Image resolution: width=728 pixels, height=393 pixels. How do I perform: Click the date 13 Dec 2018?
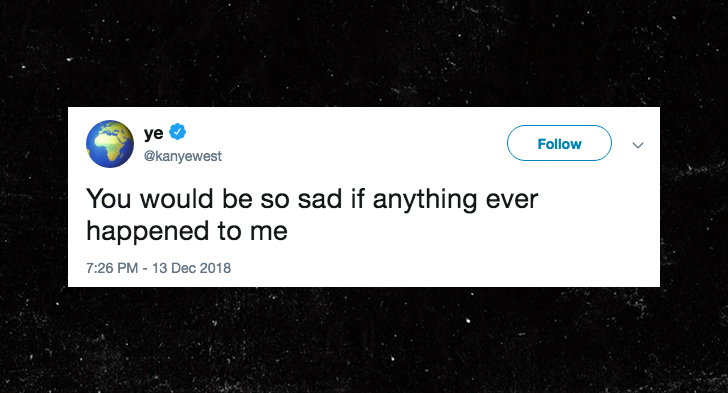(x=191, y=268)
